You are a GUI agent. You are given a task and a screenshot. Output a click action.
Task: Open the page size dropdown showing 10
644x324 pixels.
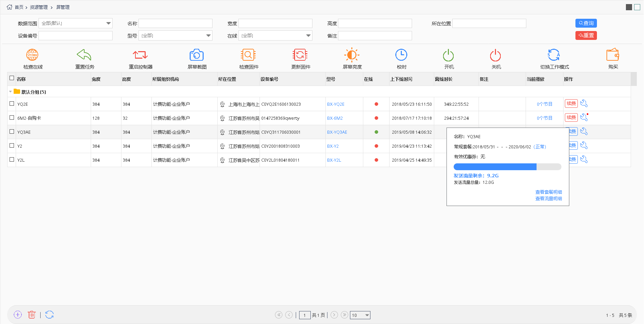pyautogui.click(x=360, y=315)
